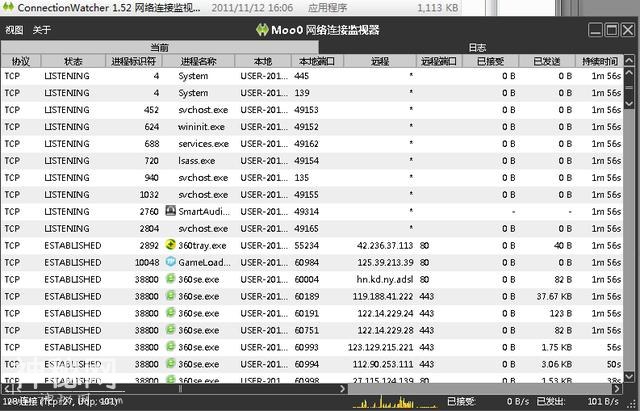This screenshot has width=640, height=411.
Task: Click the 3.06 KB sent value
Action: click(557, 364)
